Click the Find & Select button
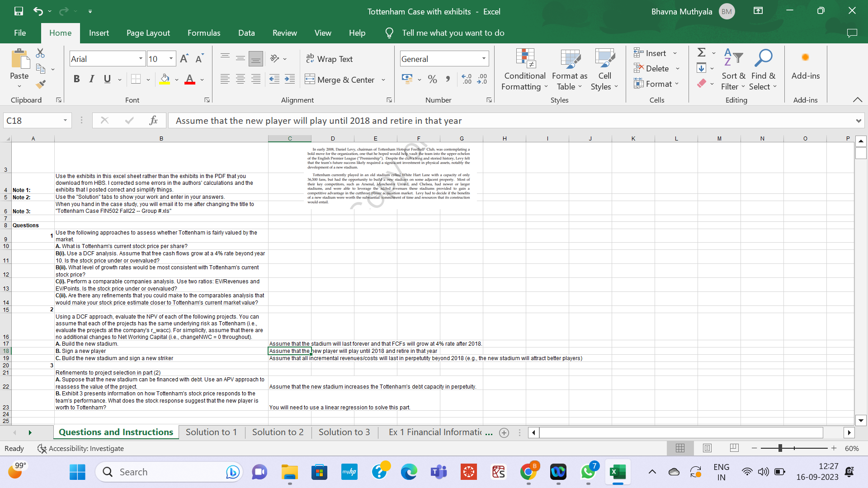This screenshot has height=488, width=868. pyautogui.click(x=763, y=70)
